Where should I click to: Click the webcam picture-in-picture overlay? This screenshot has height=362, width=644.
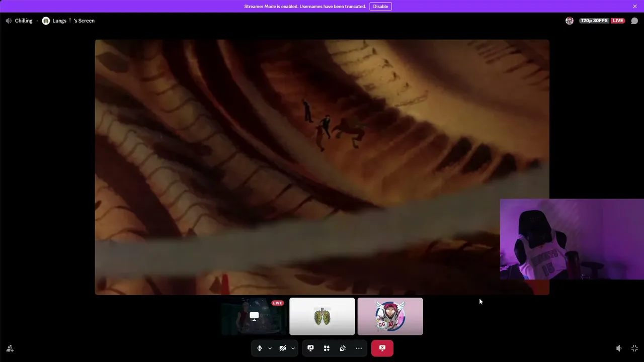[572, 239]
